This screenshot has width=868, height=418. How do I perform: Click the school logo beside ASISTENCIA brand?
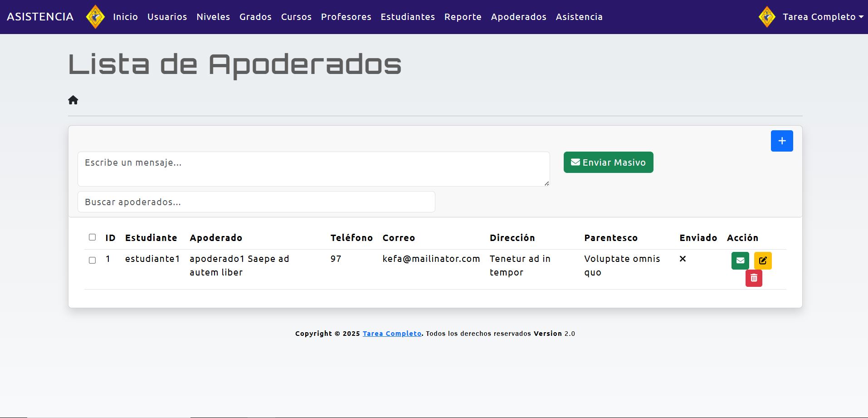pos(95,17)
